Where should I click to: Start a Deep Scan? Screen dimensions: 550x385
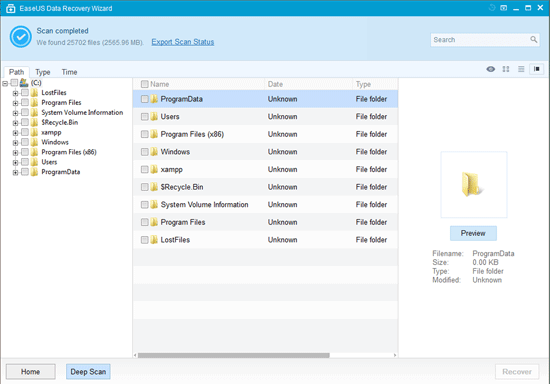point(88,372)
